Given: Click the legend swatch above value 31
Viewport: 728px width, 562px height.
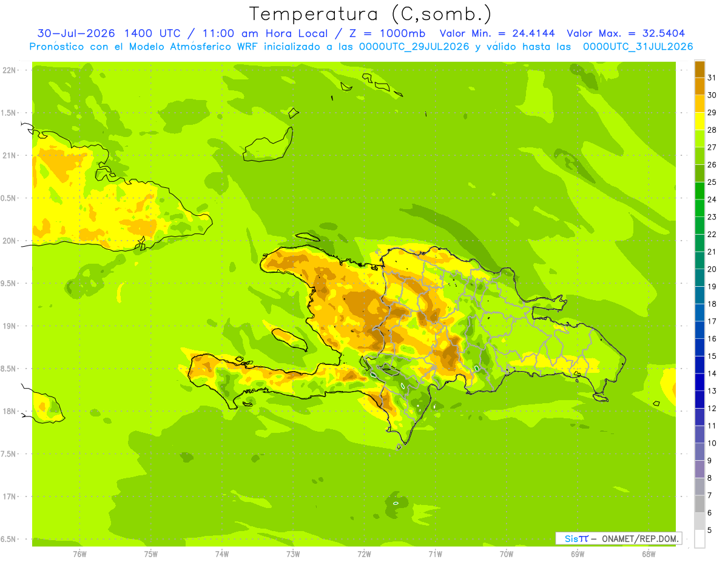Looking at the screenshot, I should [x=699, y=69].
